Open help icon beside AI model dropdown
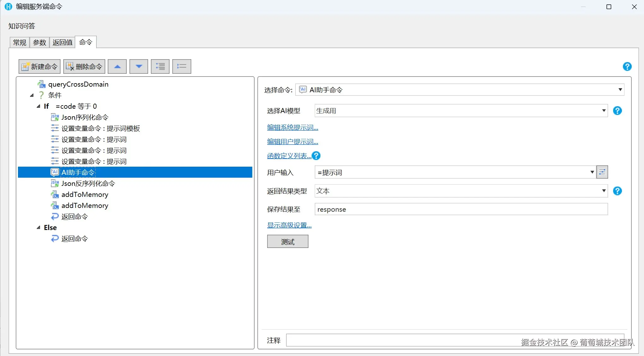Viewport: 644px width, 356px height. [617, 111]
